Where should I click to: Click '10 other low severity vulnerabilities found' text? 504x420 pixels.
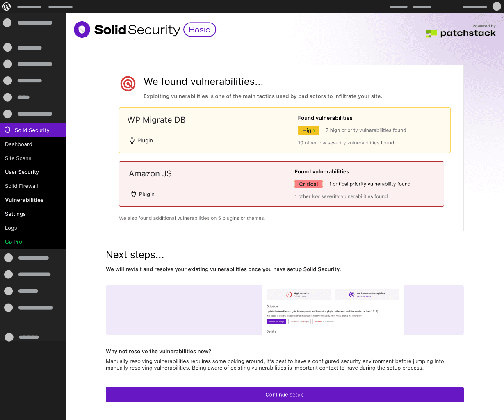346,142
